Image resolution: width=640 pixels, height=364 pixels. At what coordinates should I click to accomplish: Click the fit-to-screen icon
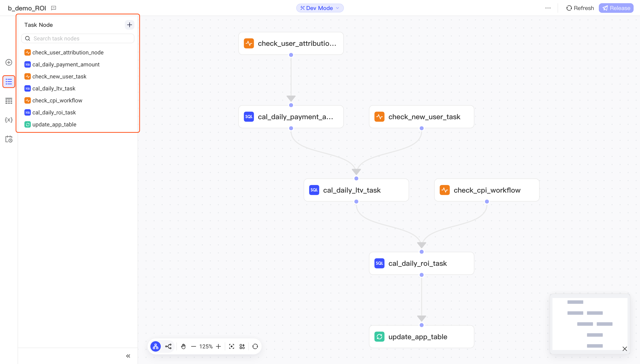coord(232,346)
